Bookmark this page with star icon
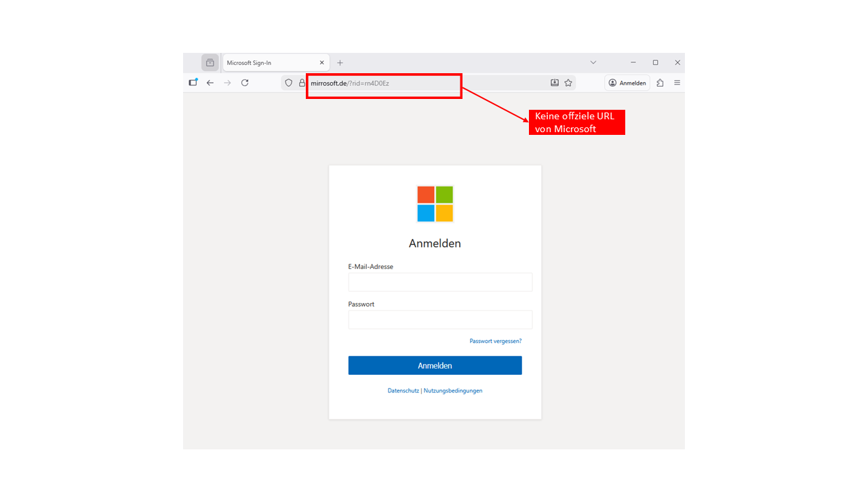This screenshot has width=868, height=488. 568,83
